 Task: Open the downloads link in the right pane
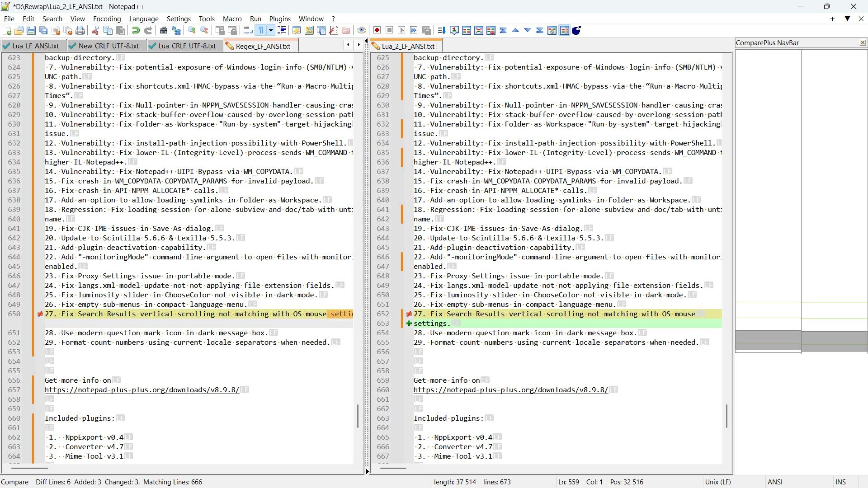pyautogui.click(x=511, y=390)
